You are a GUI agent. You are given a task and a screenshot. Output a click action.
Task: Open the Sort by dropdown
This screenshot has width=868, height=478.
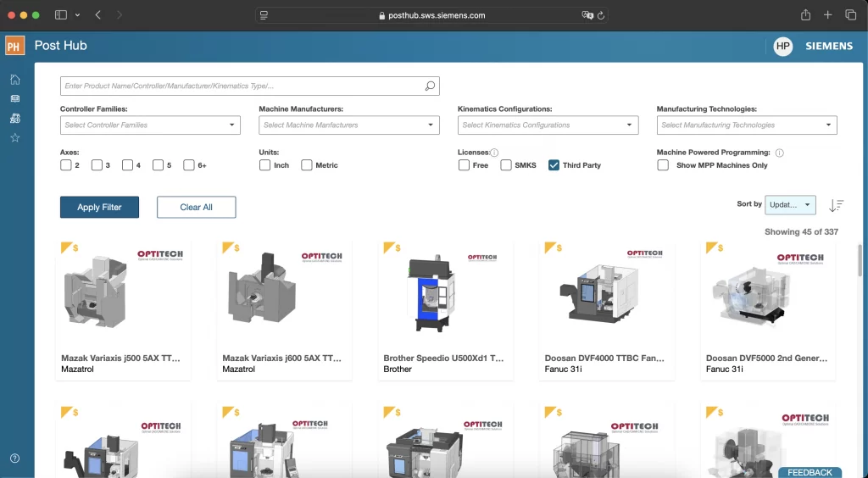click(790, 205)
